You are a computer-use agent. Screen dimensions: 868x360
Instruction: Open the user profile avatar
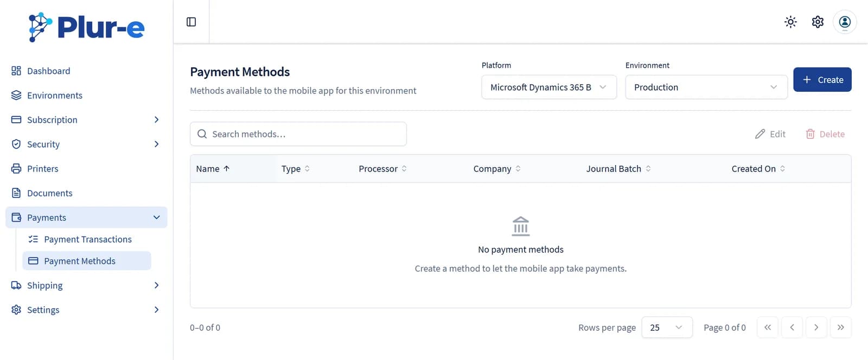(845, 22)
